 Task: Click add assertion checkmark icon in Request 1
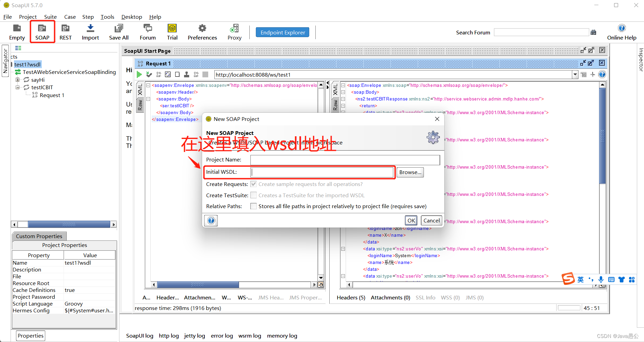[149, 74]
